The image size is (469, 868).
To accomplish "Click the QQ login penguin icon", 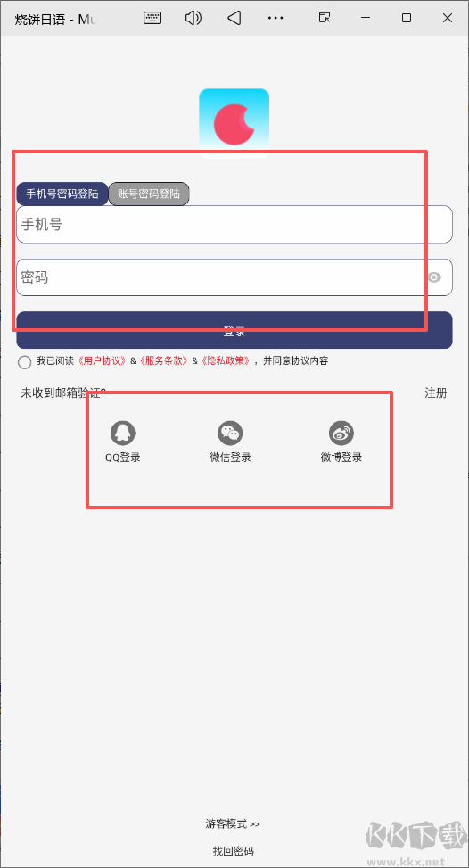I will pyautogui.click(x=123, y=433).
